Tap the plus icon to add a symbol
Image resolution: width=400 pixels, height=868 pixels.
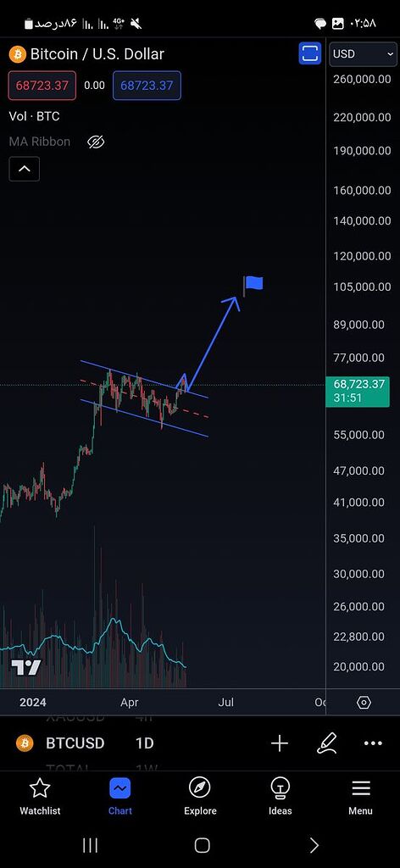[x=280, y=743]
